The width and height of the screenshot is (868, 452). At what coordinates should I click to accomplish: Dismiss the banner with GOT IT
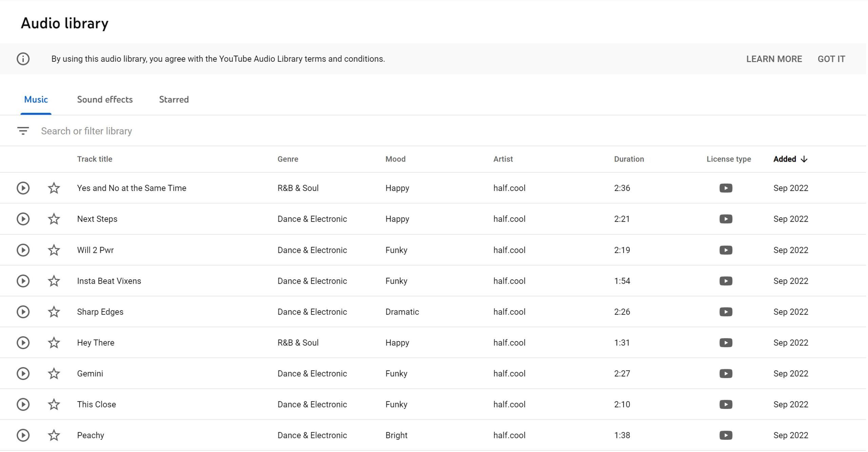pyautogui.click(x=831, y=59)
